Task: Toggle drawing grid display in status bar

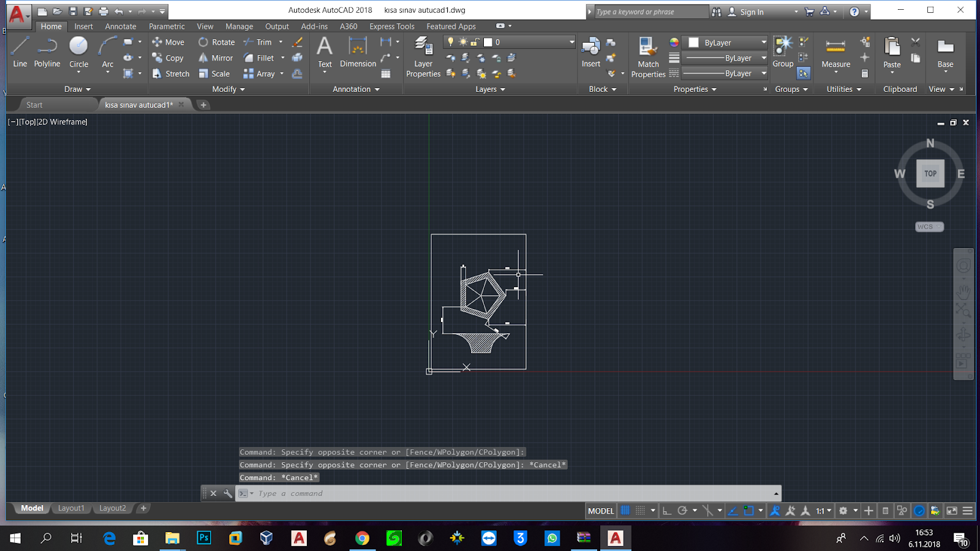Action: click(625, 511)
